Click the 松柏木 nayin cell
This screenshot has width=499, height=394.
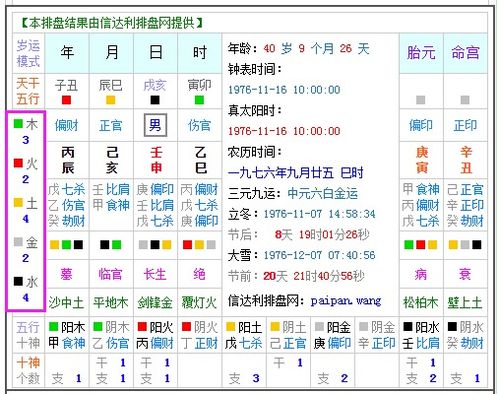pos(421,303)
